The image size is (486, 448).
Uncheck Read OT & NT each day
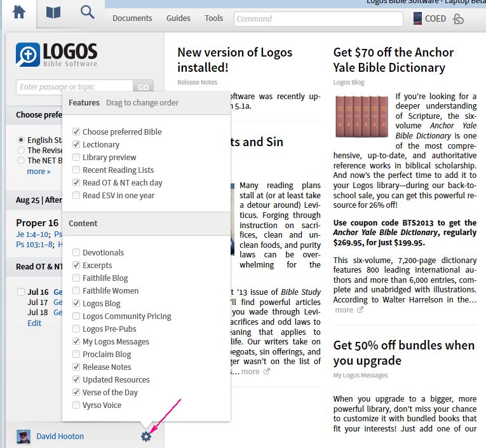click(76, 182)
